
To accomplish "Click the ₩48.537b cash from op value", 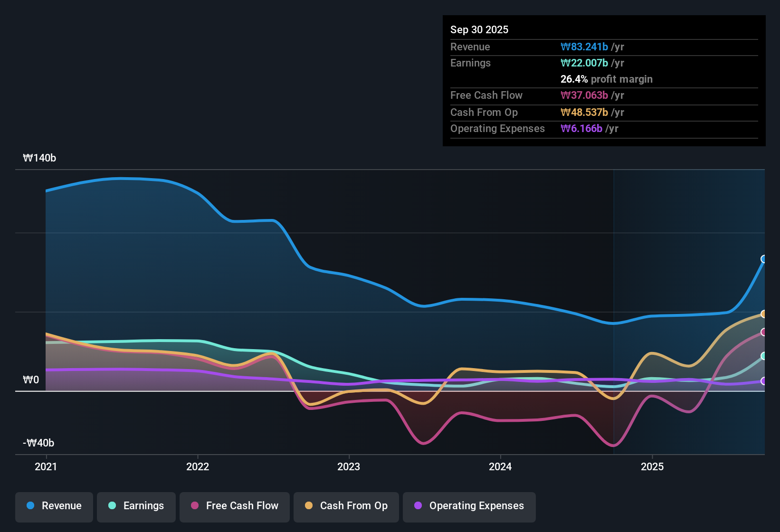I will coord(584,112).
